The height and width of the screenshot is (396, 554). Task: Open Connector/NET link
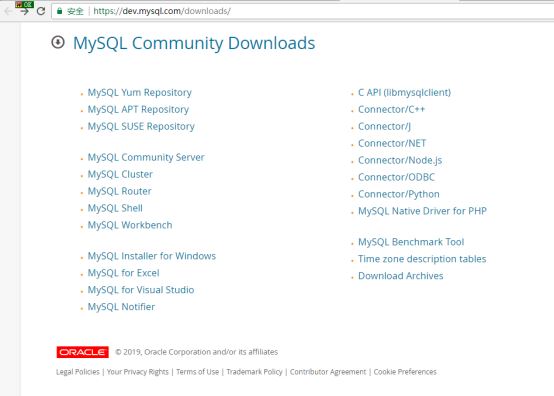pos(392,143)
